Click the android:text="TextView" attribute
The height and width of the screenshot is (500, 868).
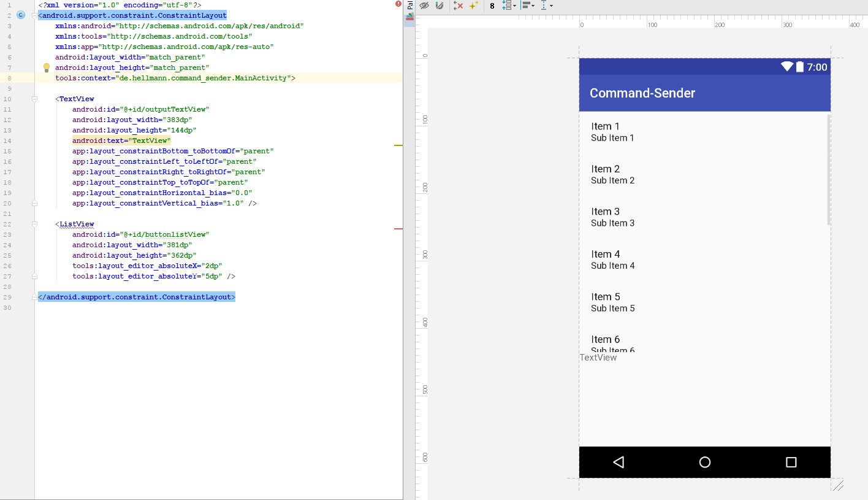click(121, 140)
